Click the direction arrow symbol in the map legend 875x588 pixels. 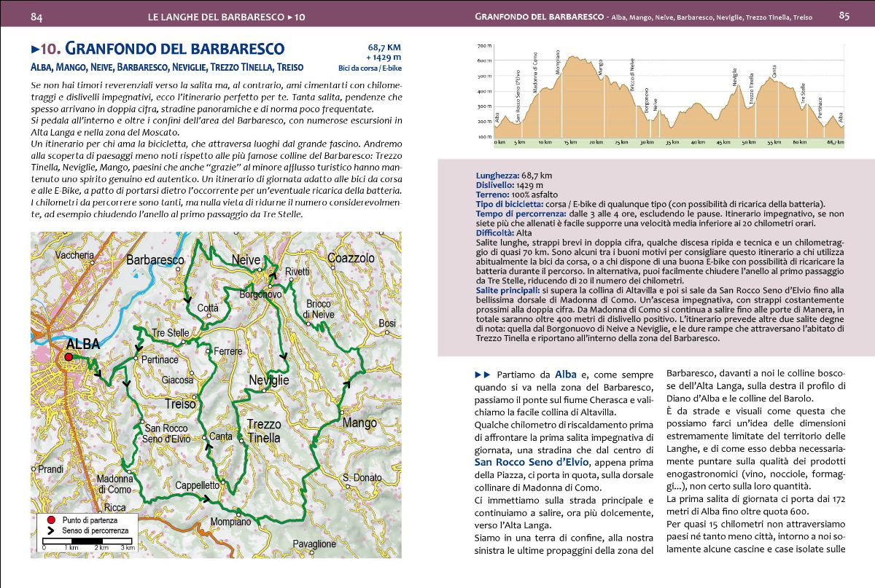pos(51,531)
